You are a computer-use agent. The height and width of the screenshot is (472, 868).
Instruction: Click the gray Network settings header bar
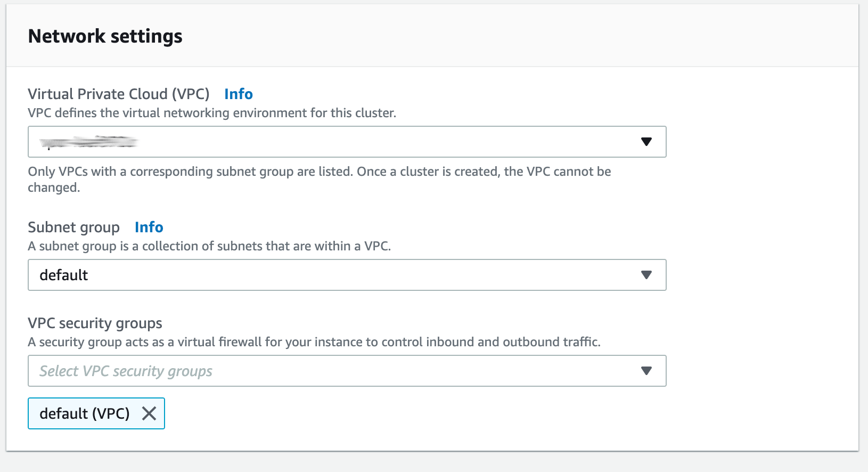click(x=432, y=36)
